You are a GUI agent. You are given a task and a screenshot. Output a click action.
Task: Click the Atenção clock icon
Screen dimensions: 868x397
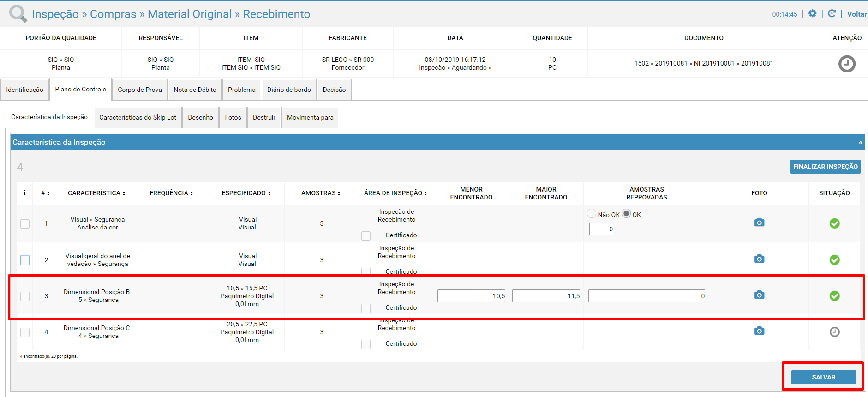(x=847, y=64)
